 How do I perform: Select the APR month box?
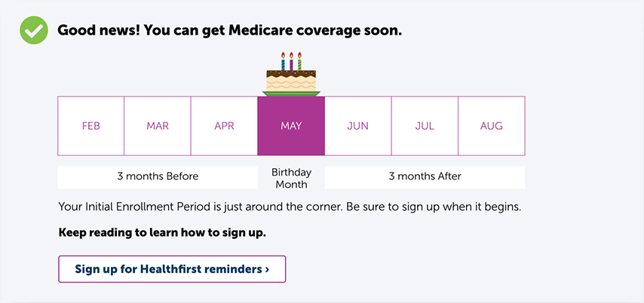(224, 126)
